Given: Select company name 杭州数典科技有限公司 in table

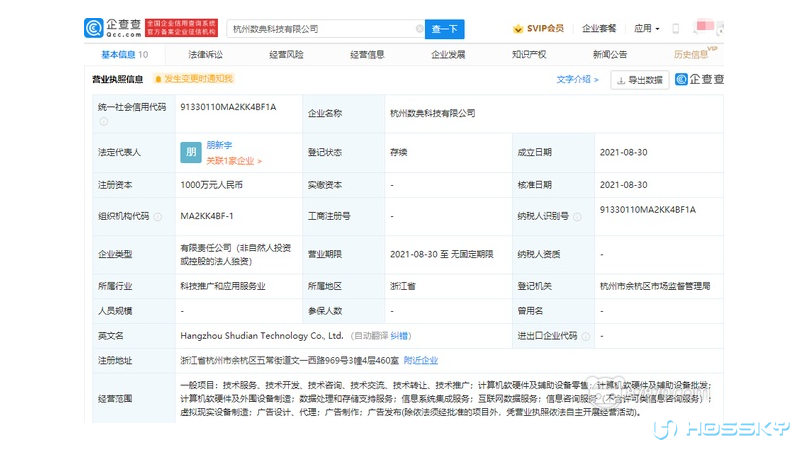Looking at the screenshot, I should coord(433,113).
